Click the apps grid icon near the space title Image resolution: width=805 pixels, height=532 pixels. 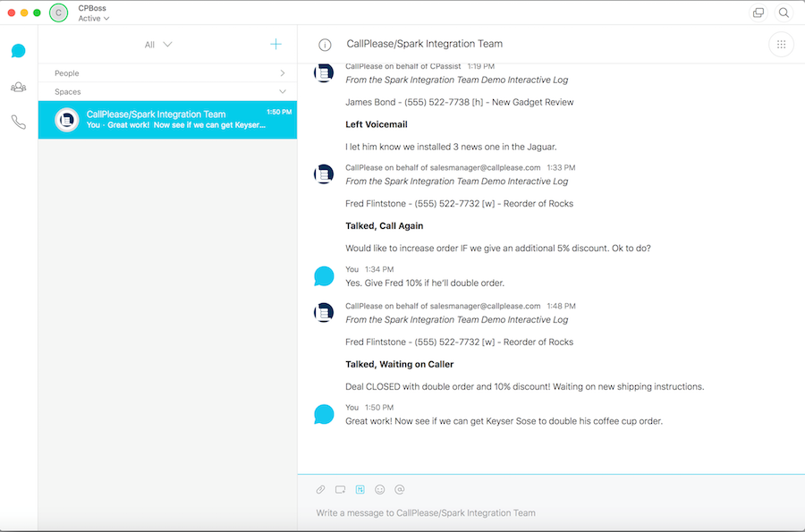[x=781, y=43]
